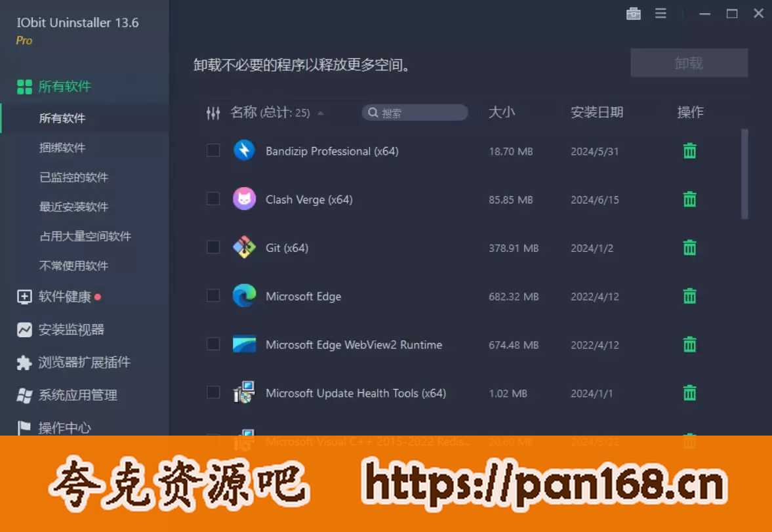Open 最近安装软件 in the sidebar
Screen dimensions: 772x532
click(73, 207)
